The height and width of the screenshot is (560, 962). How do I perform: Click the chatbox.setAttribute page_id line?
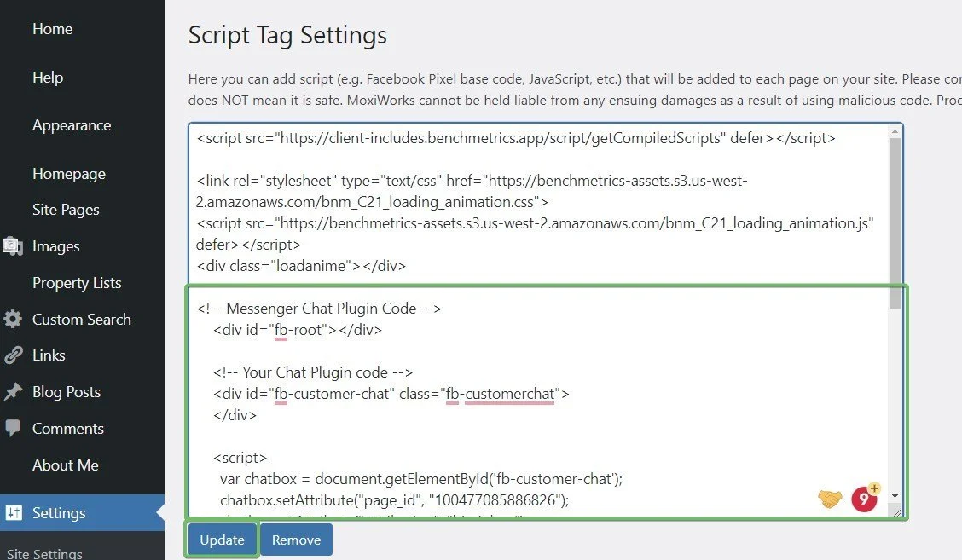pyautogui.click(x=395, y=500)
